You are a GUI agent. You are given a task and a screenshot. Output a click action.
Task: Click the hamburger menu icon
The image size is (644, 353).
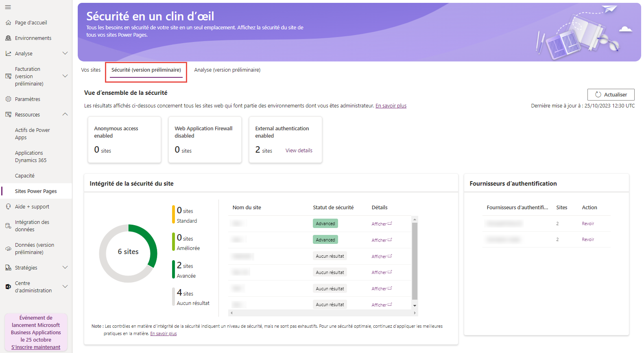pyautogui.click(x=8, y=7)
